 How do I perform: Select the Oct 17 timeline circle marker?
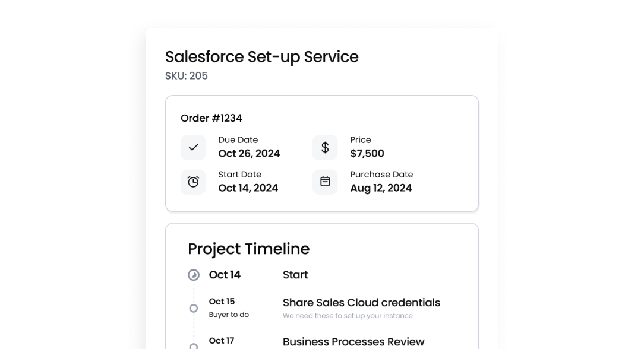[194, 347]
